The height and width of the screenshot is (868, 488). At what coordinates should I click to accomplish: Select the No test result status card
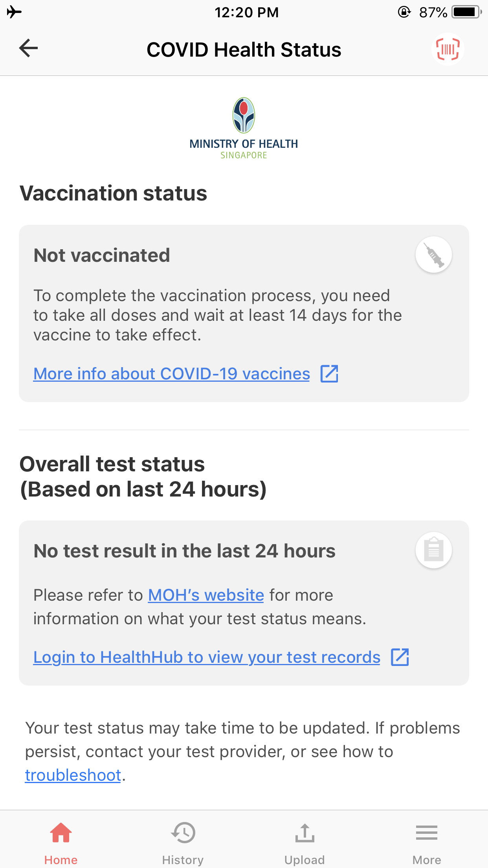244,603
